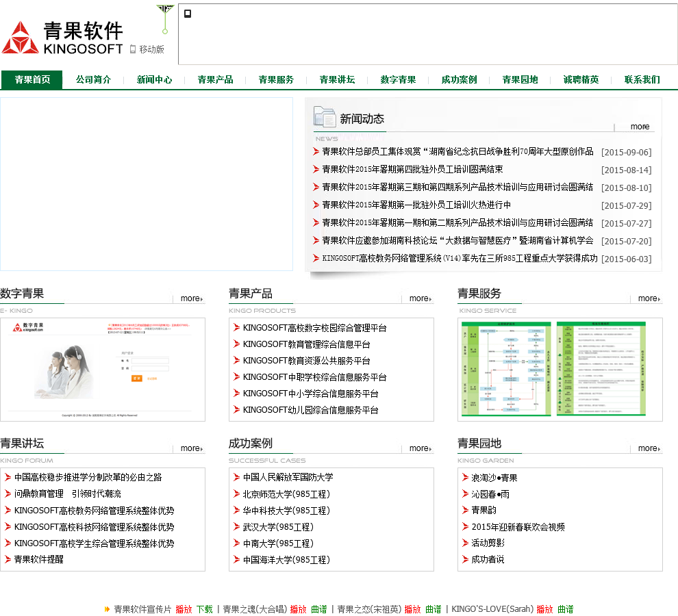The width and height of the screenshot is (678, 616).
Task: Click more in the 新闻动态 section
Action: click(x=640, y=127)
